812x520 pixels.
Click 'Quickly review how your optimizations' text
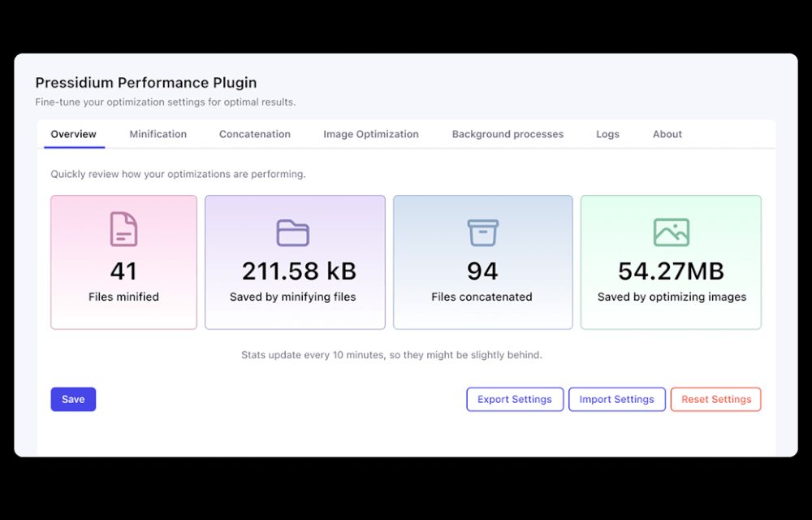click(x=178, y=174)
